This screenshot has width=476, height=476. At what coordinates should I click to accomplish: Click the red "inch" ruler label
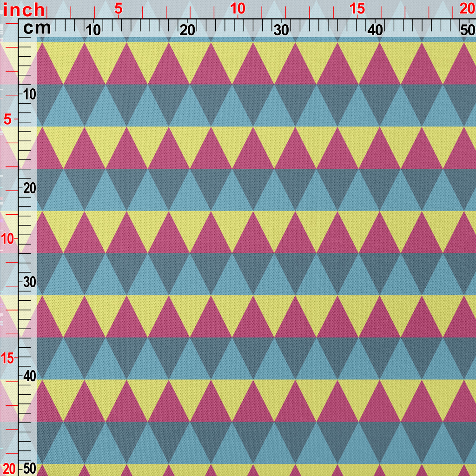24,10
